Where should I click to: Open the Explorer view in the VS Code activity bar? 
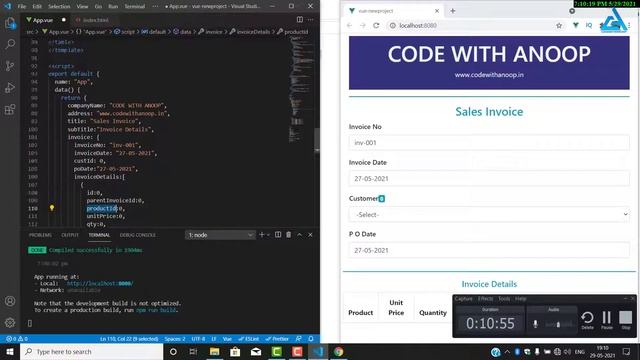10,23
